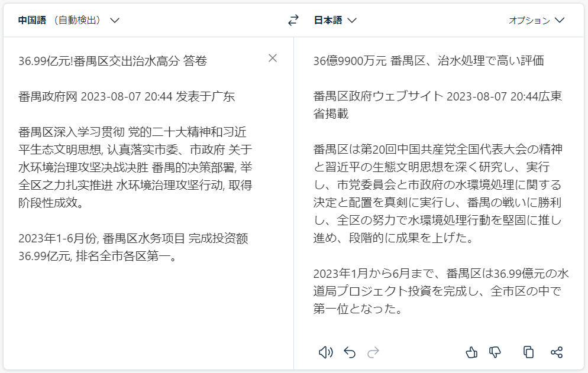The image size is (588, 373).
Task: Clear the source text with the X
Action: pyautogui.click(x=273, y=58)
